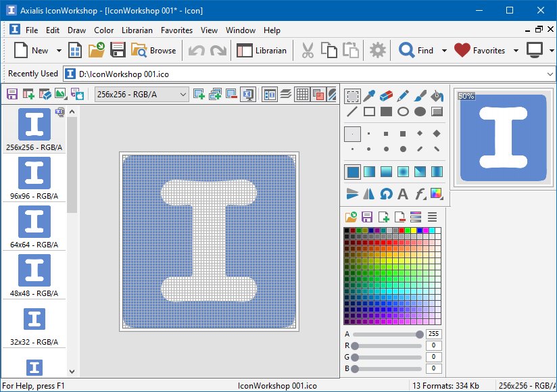Toggle the dashed rectangular selection tool
This screenshot has height=392, width=557.
[352, 96]
